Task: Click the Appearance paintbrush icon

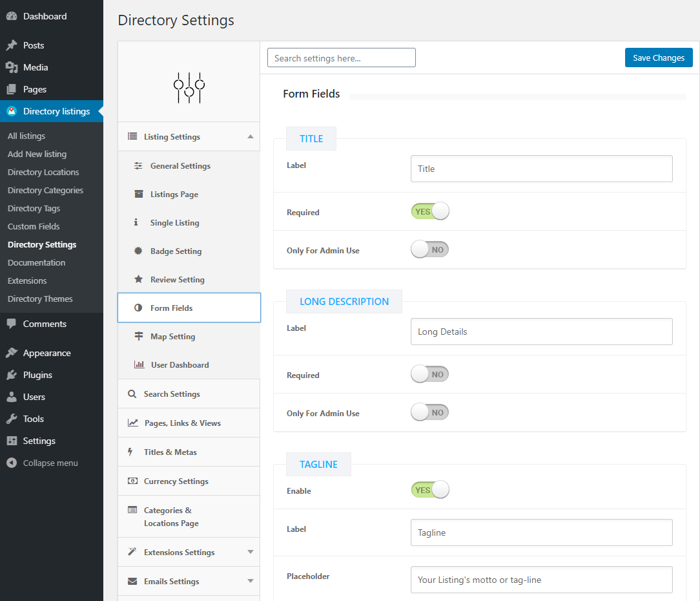Action: tap(12, 353)
